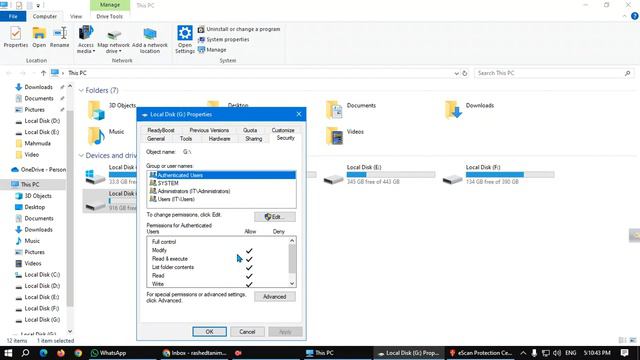
Task: Switch to the View ribbon tab
Action: (x=76, y=16)
